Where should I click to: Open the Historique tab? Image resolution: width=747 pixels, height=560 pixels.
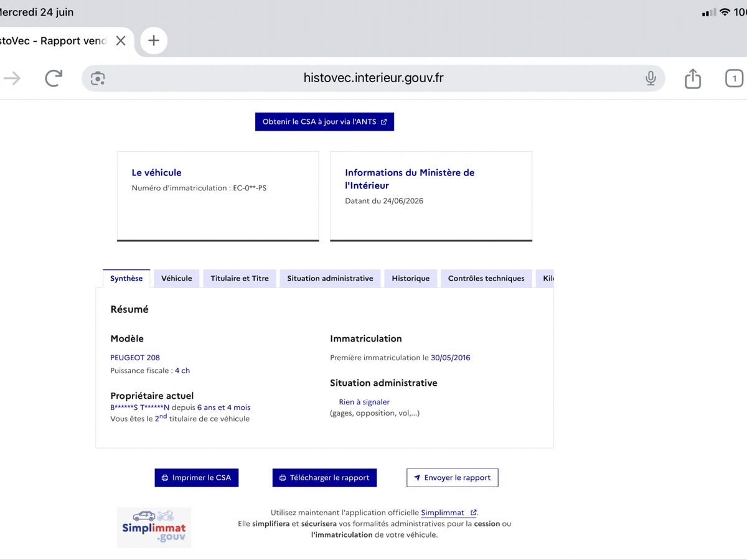(411, 279)
